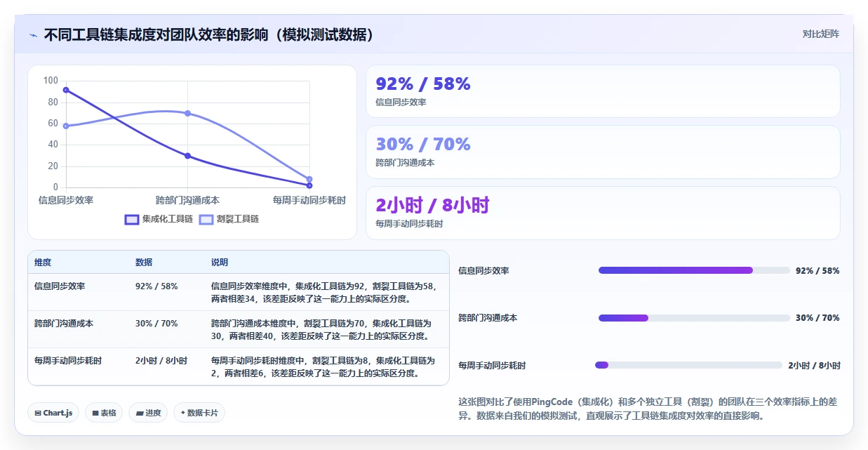
Task: Select the Chart.js tag chip
Action: tap(54, 413)
